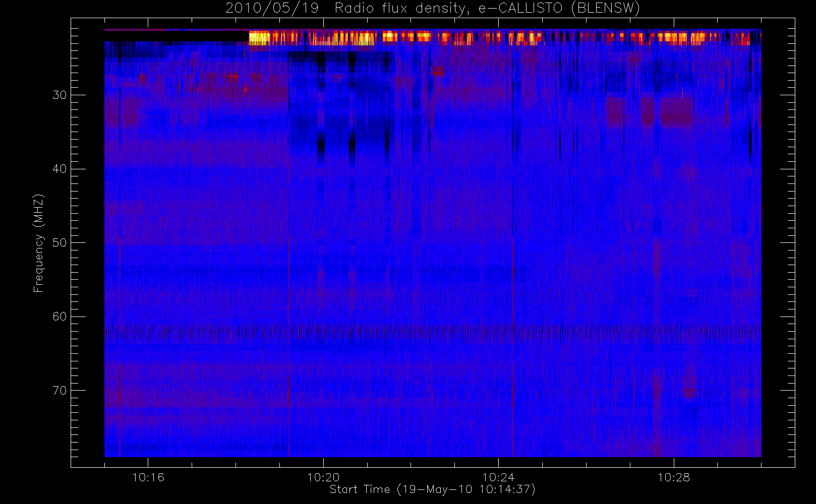The image size is (816, 504).
Task: Click the 70 frequency tick label
Action: 60,391
